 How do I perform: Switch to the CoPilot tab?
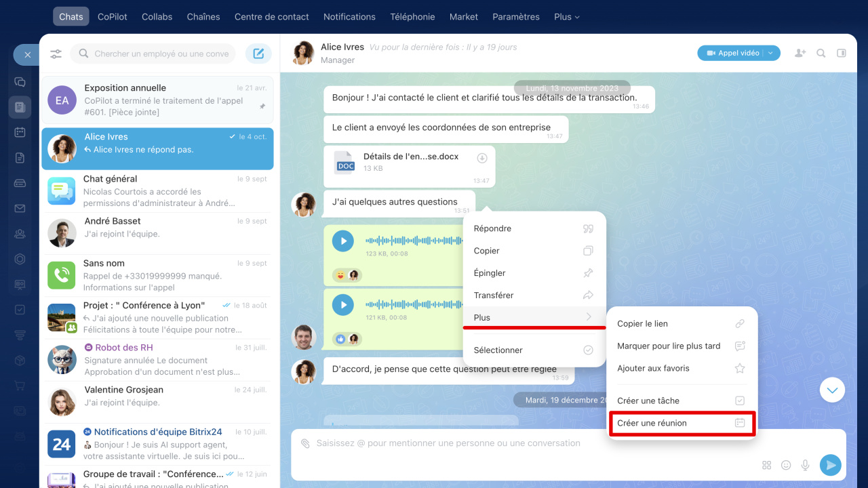pyautogui.click(x=113, y=16)
